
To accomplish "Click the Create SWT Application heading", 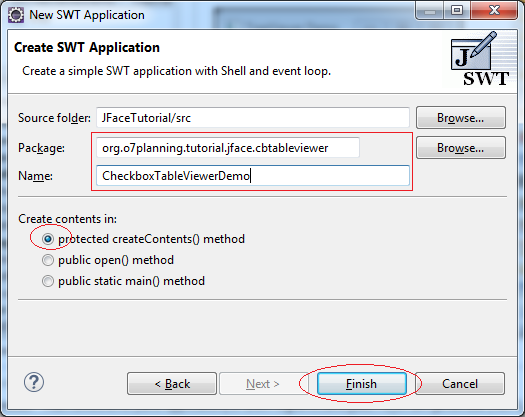I will click(x=87, y=48).
